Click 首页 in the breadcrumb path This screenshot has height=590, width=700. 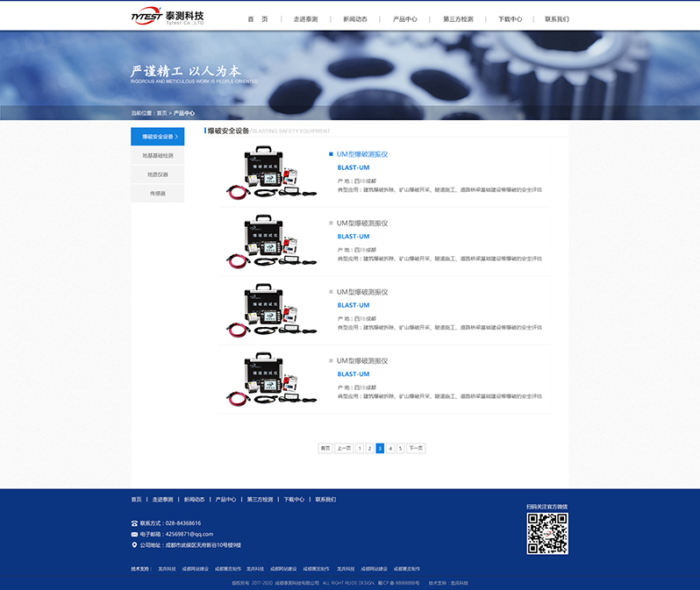[x=161, y=113]
